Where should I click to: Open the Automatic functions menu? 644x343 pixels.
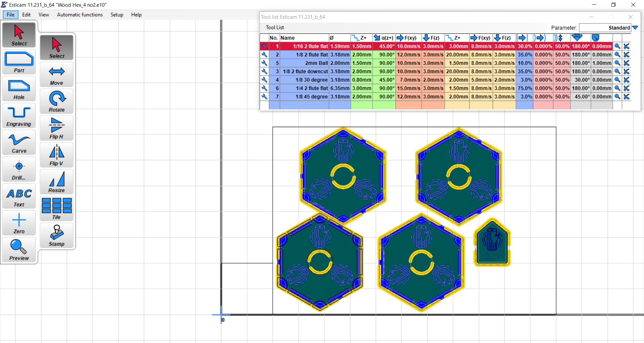(x=80, y=15)
